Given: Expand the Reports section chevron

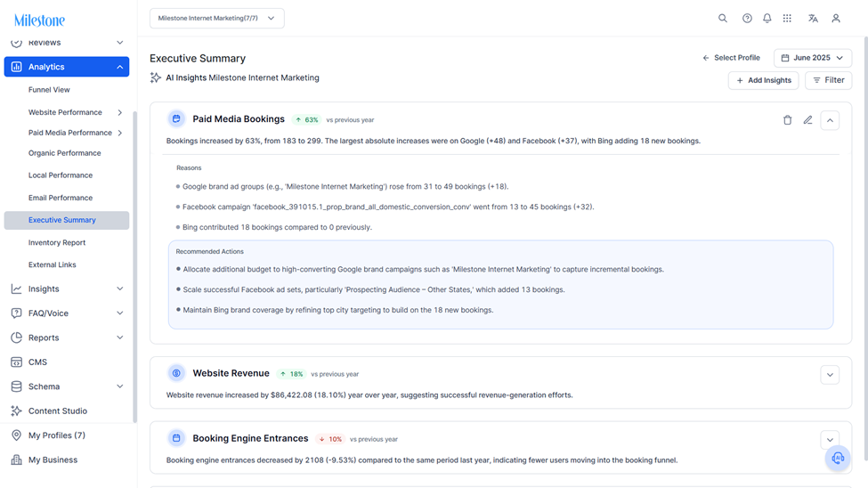Looking at the screenshot, I should pyautogui.click(x=119, y=338).
